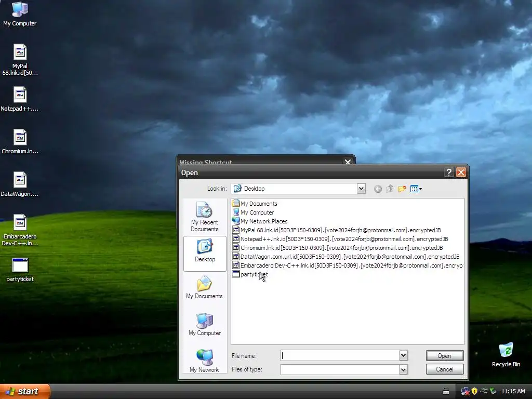Viewport: 532px width, 399px height.
Task: Select DataWagon.com.url encryptedJB file
Action: point(345,257)
